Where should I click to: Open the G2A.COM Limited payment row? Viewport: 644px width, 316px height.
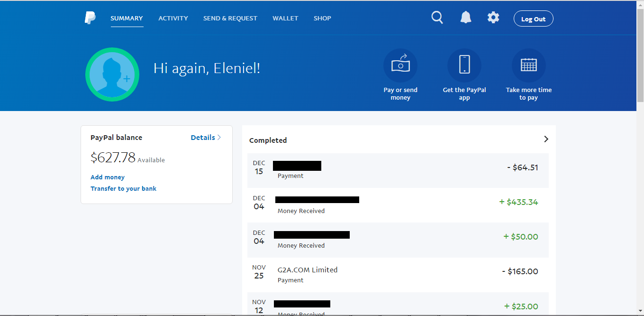(x=398, y=275)
